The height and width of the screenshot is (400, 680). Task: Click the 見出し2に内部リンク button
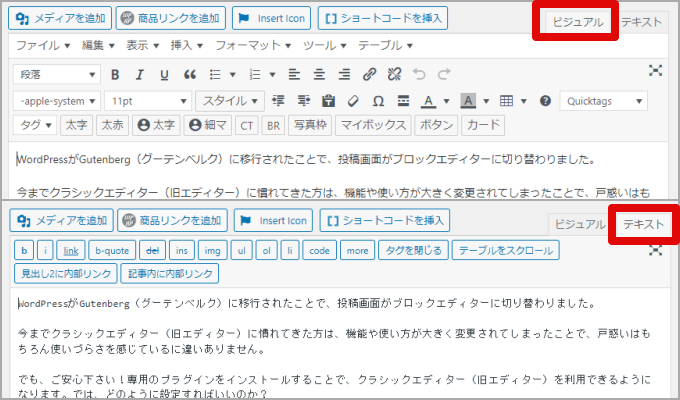[66, 273]
